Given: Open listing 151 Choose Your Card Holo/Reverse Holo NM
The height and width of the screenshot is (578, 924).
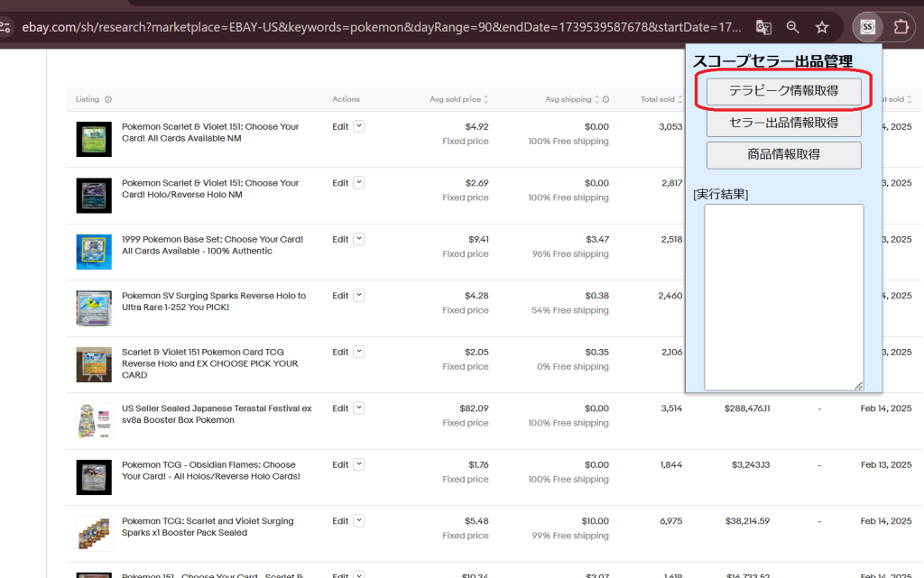Looking at the screenshot, I should click(210, 189).
